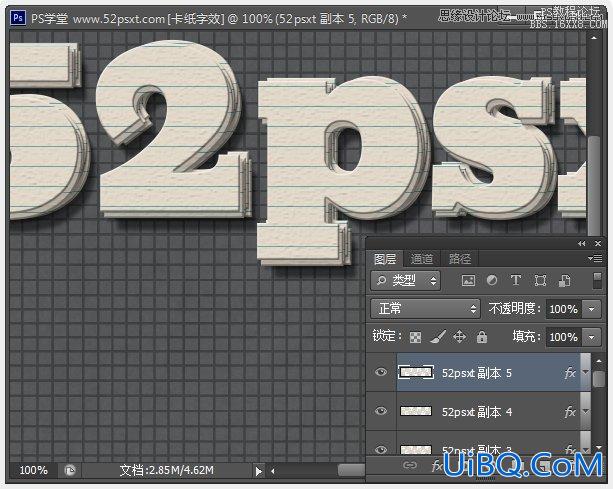
Task: Switch to the 路径 tab
Action: [459, 259]
